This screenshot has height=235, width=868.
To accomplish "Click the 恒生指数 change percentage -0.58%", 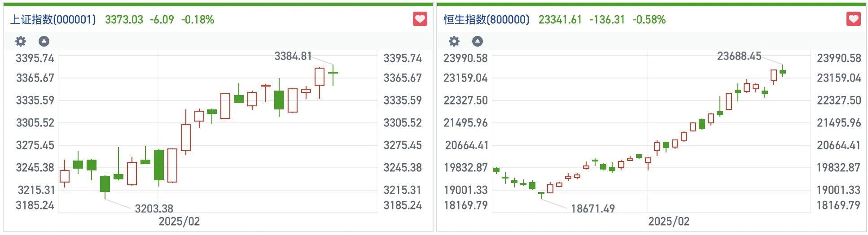I will (x=649, y=20).
